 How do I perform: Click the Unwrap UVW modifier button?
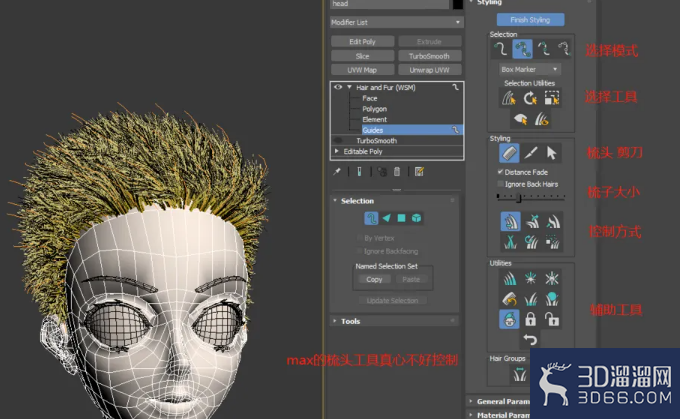[429, 70]
